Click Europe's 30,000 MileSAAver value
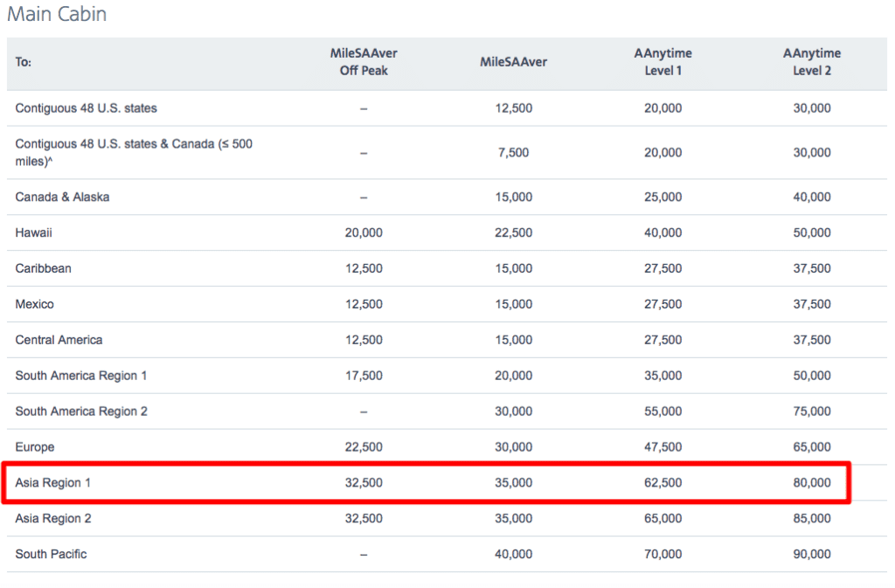895x588 pixels. pyautogui.click(x=513, y=446)
